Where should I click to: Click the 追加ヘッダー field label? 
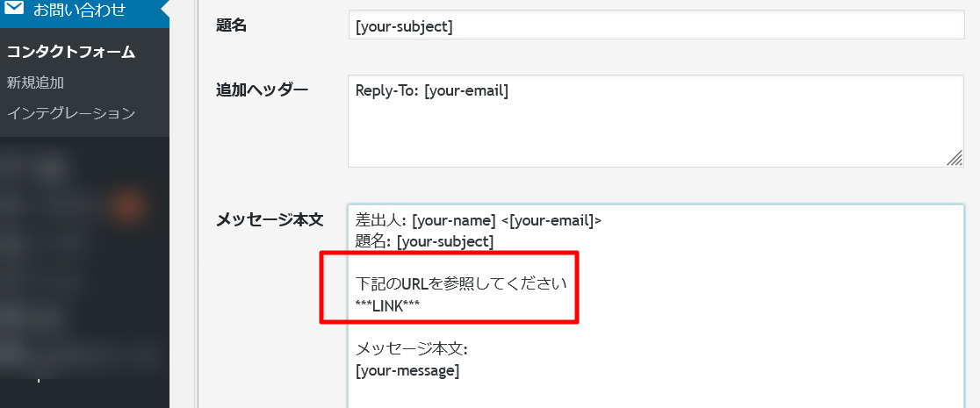tap(263, 89)
